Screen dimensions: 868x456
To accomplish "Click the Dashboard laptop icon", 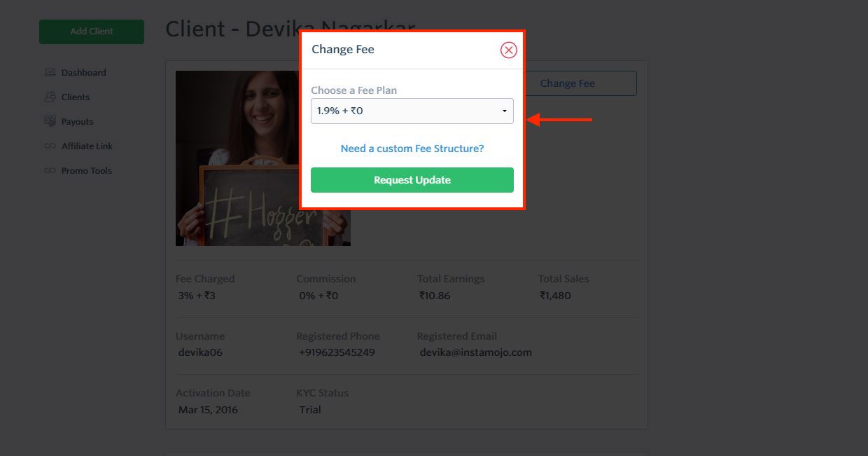I will [50, 72].
